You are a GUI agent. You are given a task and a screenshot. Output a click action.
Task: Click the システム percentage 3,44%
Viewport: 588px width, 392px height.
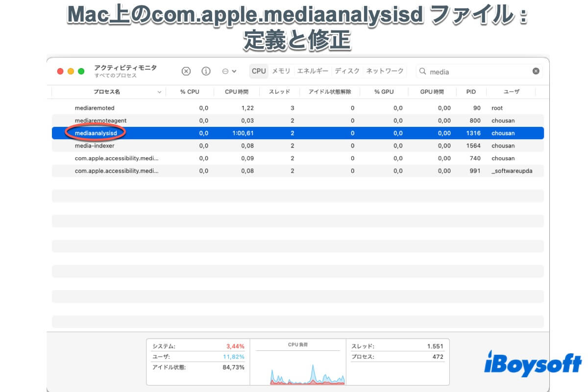pyautogui.click(x=235, y=346)
